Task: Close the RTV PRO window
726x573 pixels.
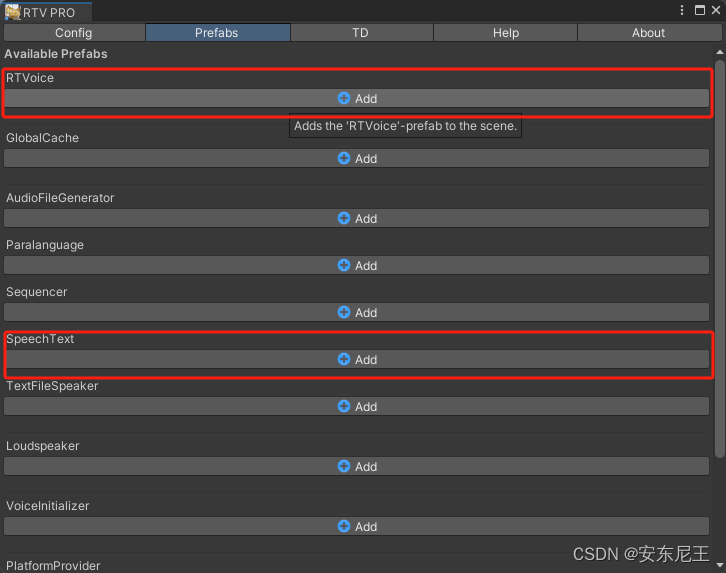Action: (716, 10)
